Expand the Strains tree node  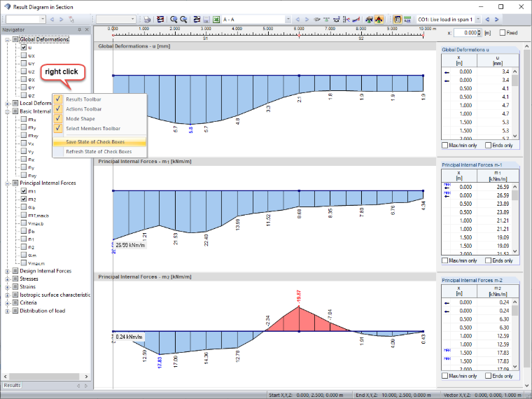click(7, 287)
